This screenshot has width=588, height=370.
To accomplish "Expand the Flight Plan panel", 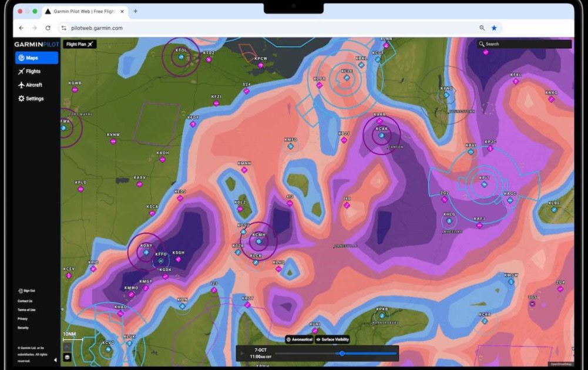I will pyautogui.click(x=79, y=44).
